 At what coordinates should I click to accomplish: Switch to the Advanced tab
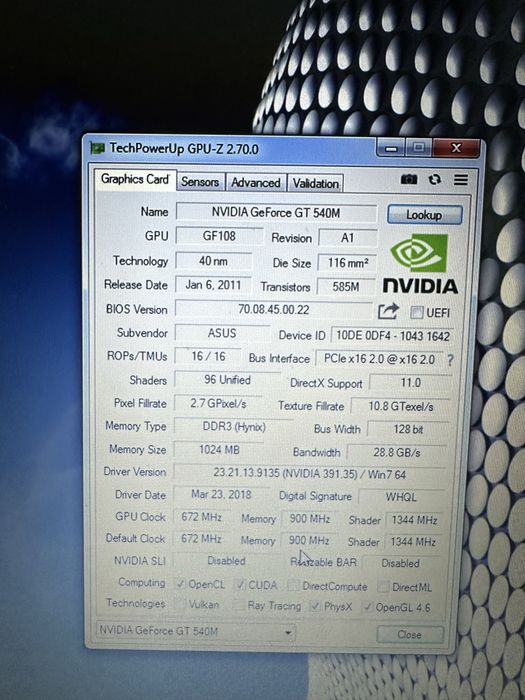coord(255,183)
